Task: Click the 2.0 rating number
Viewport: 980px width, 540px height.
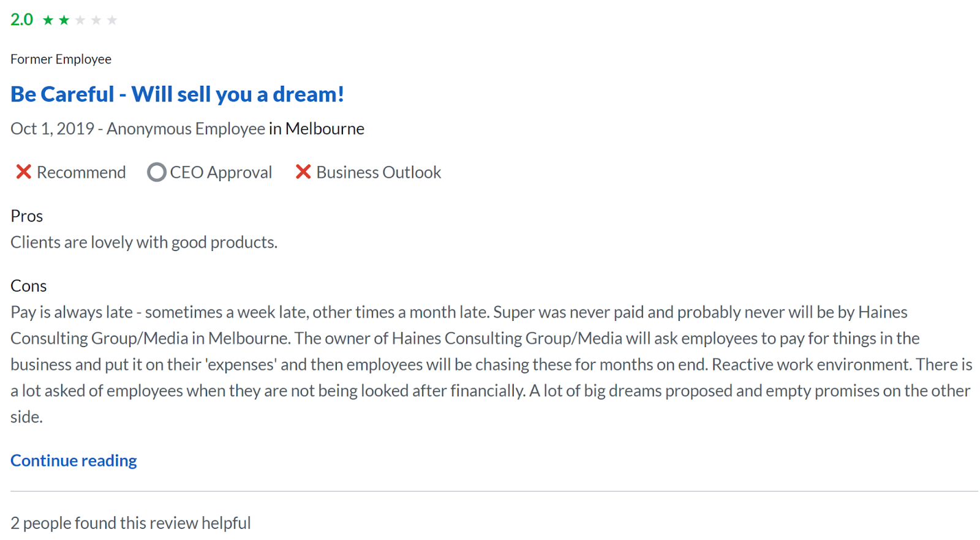Action: tap(22, 20)
